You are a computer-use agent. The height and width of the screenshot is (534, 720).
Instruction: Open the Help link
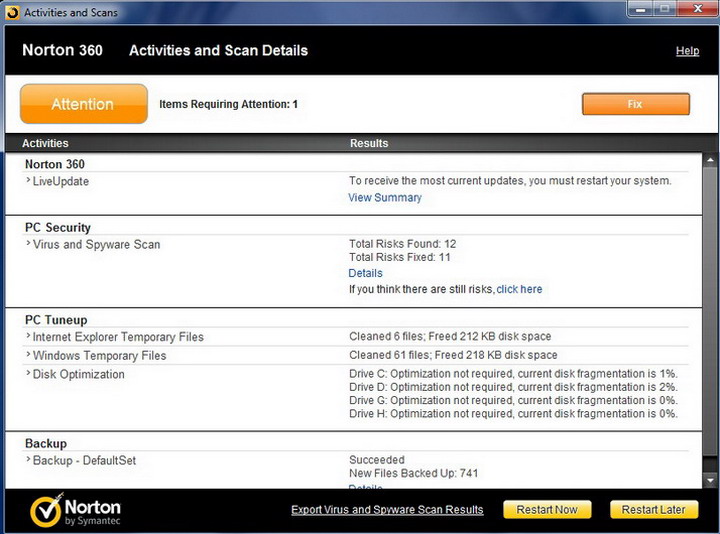(687, 51)
